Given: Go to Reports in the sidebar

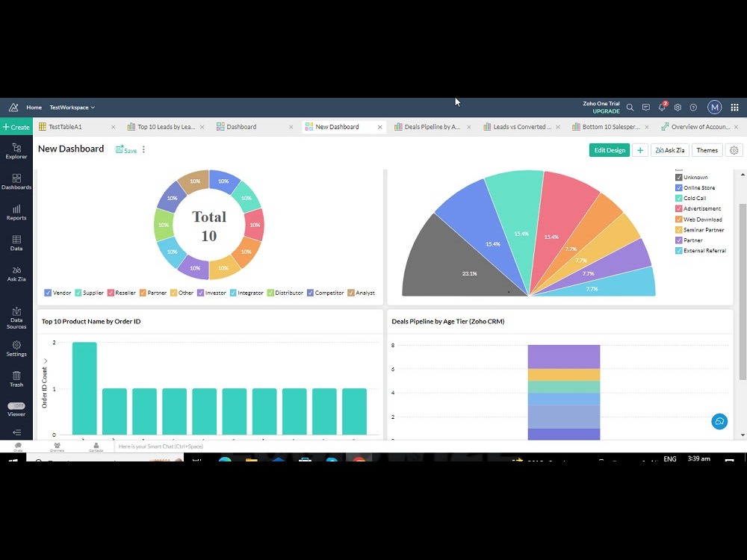Looking at the screenshot, I should pos(16,212).
